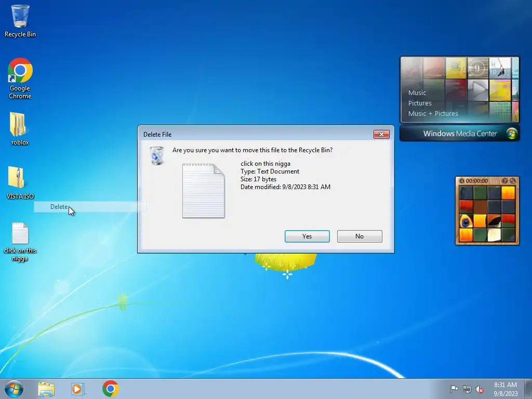Viewport: 532px width, 399px height.
Task: Confirm deletion with the Yes button
Action: coord(307,236)
